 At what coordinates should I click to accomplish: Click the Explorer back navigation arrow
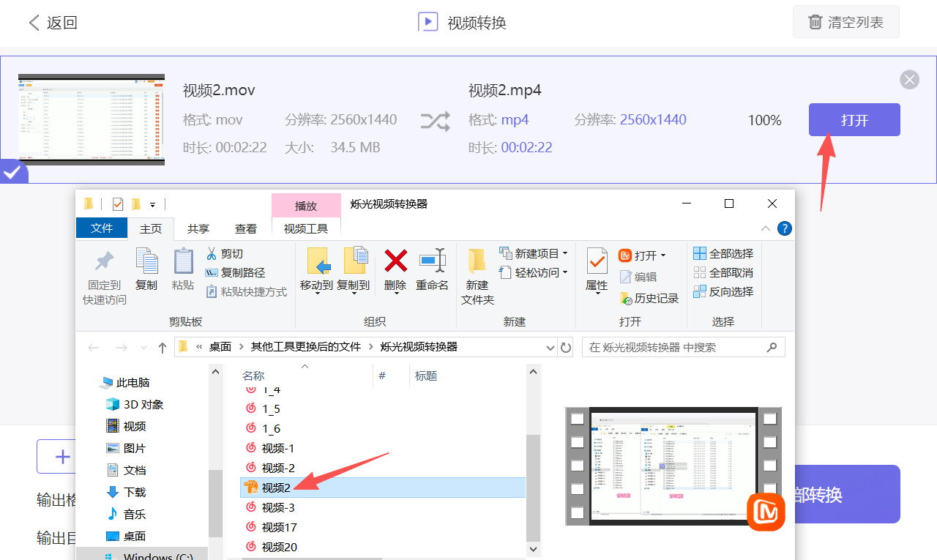(94, 347)
